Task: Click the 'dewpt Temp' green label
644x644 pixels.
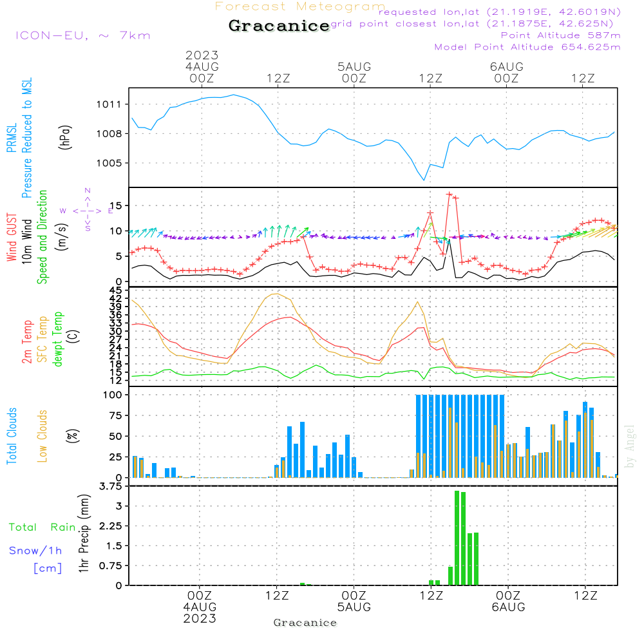Action: pyautogui.click(x=57, y=339)
